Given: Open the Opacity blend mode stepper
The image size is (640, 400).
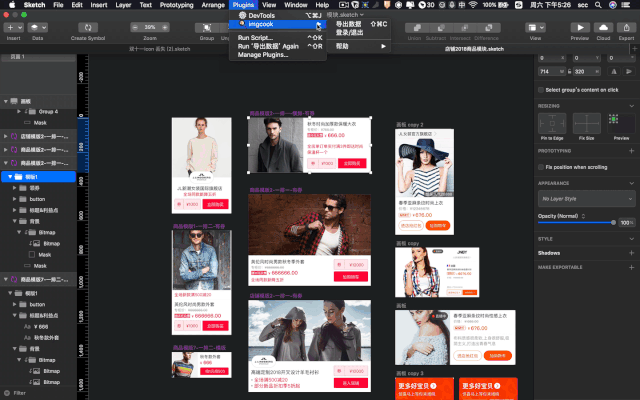Looking at the screenshot, I should point(583,216).
